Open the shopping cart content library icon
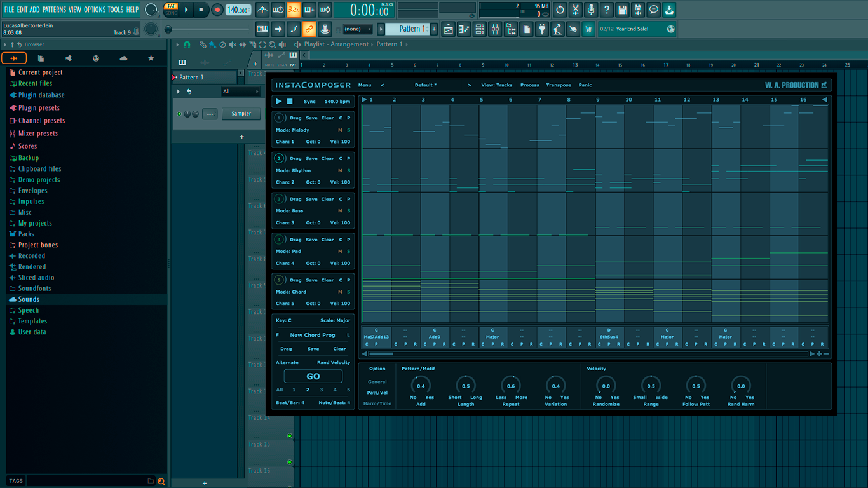Image resolution: width=868 pixels, height=488 pixels. pyautogui.click(x=588, y=29)
